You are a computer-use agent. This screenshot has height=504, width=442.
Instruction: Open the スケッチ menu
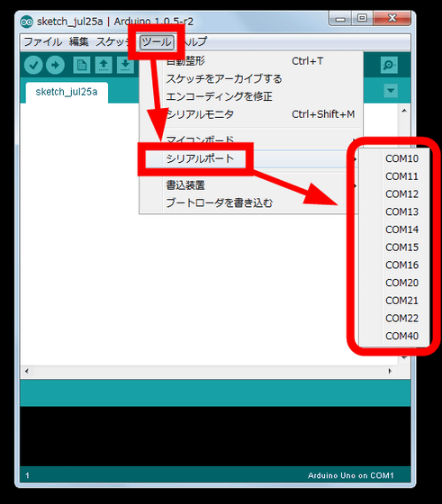point(112,41)
